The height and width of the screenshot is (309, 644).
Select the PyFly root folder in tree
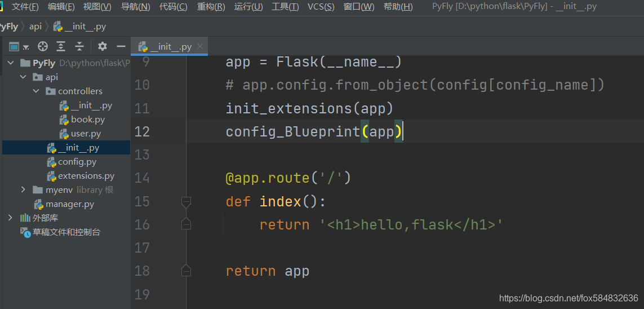pyautogui.click(x=44, y=63)
